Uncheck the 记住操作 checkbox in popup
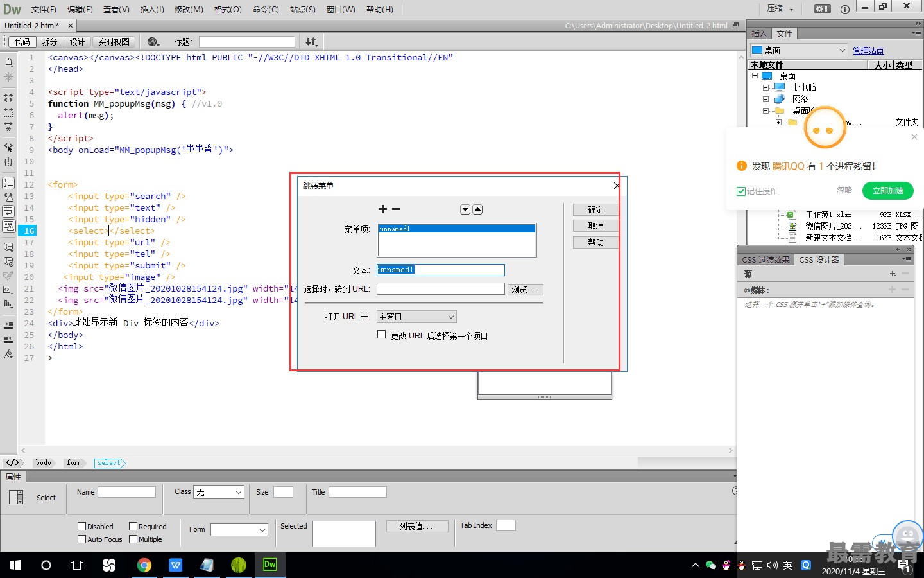924x578 pixels. pos(741,191)
